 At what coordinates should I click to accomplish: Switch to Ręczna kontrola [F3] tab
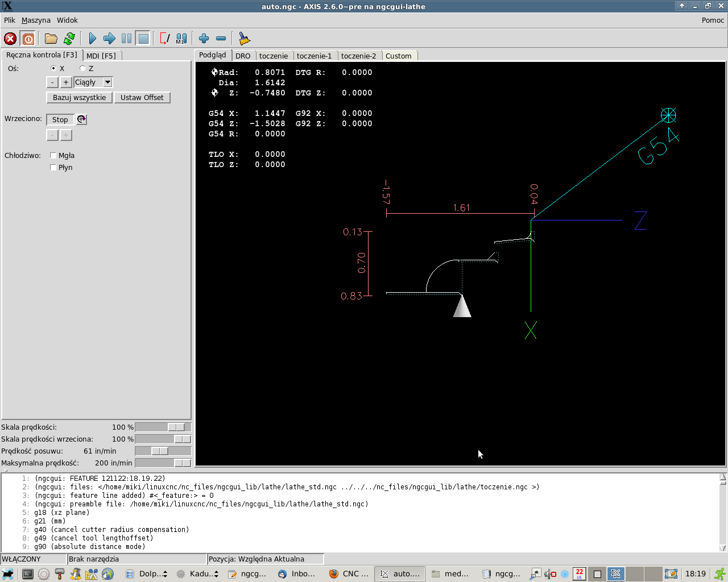(42, 55)
